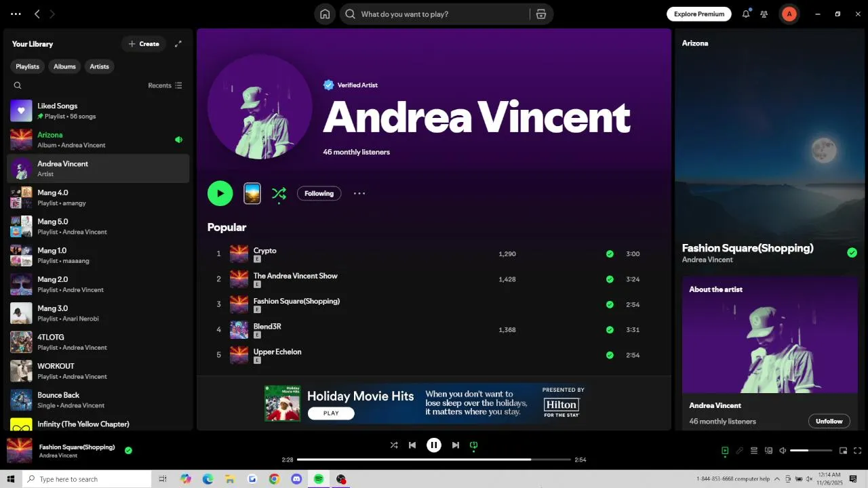Open Google Chrome from the taskbar

coord(274,479)
